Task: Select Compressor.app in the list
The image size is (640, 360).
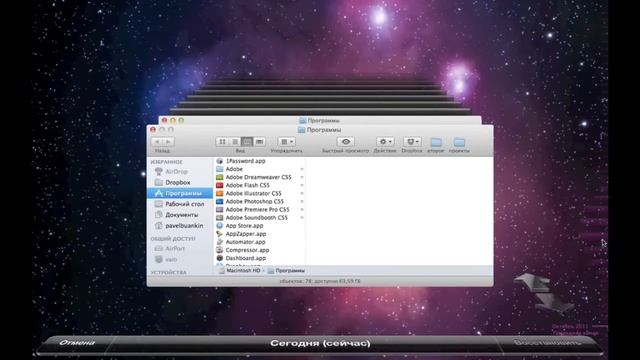Action: [x=260, y=250]
